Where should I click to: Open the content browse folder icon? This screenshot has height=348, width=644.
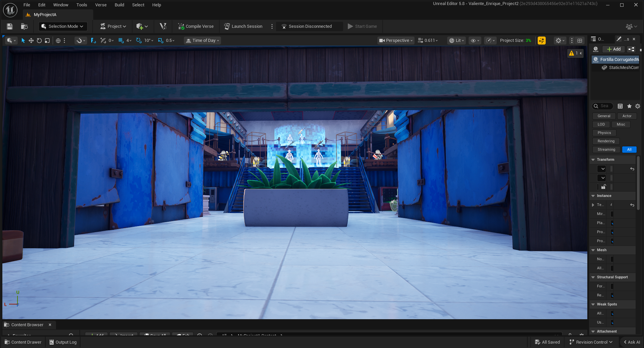click(x=24, y=26)
